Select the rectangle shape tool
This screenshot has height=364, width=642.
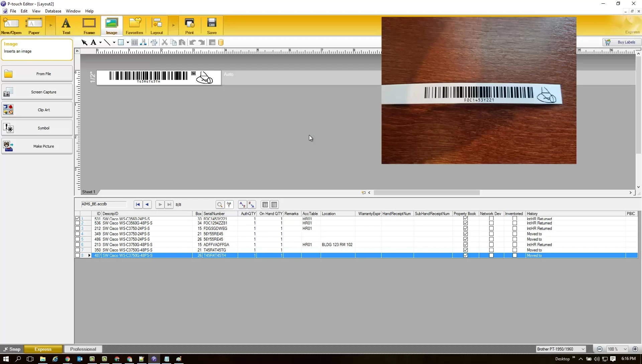click(121, 42)
